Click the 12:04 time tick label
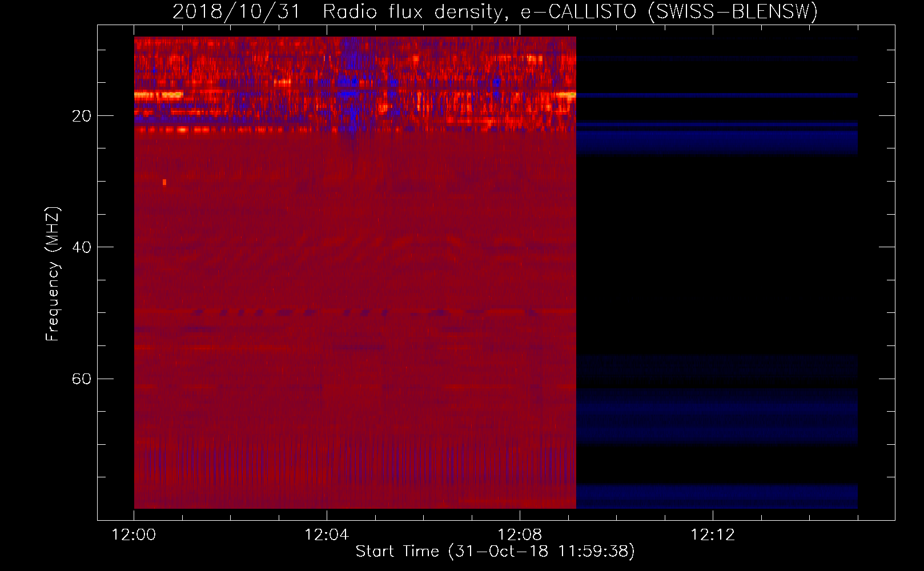The width and height of the screenshot is (924, 571). click(327, 534)
